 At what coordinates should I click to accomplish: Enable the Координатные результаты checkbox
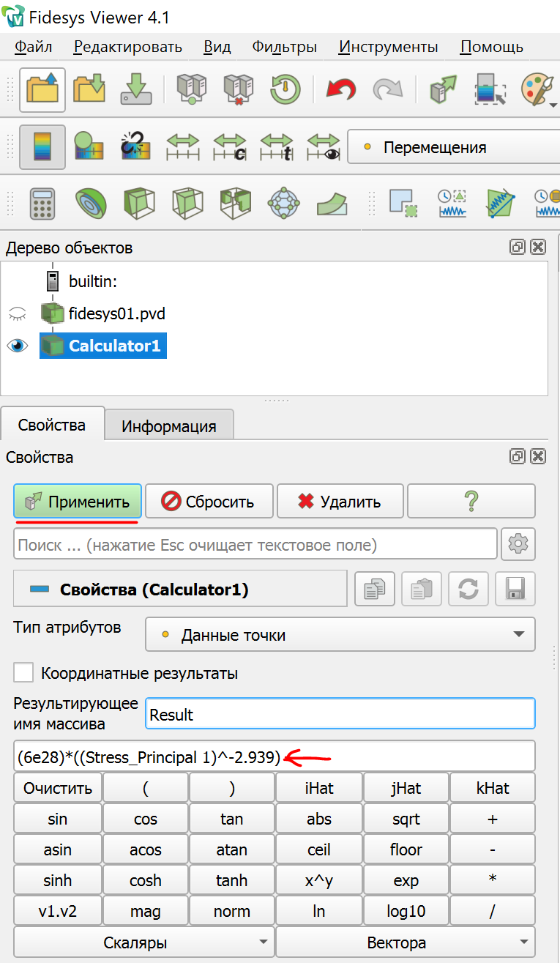point(24,672)
